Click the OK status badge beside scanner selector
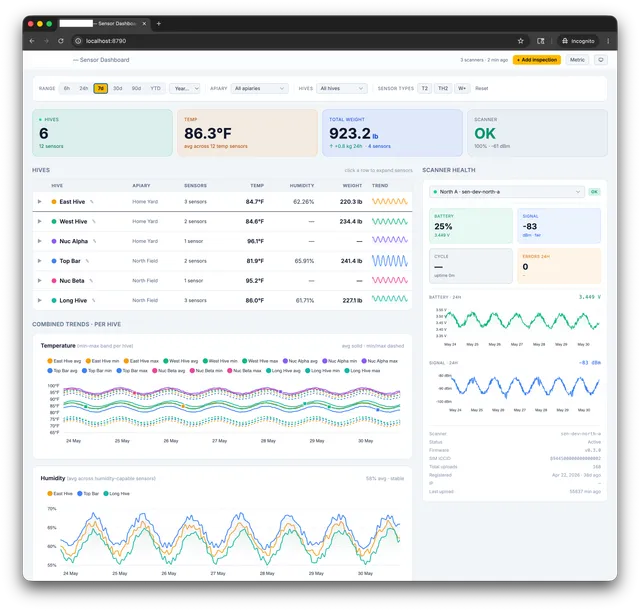Viewport: 640px width, 611px height. tap(594, 192)
